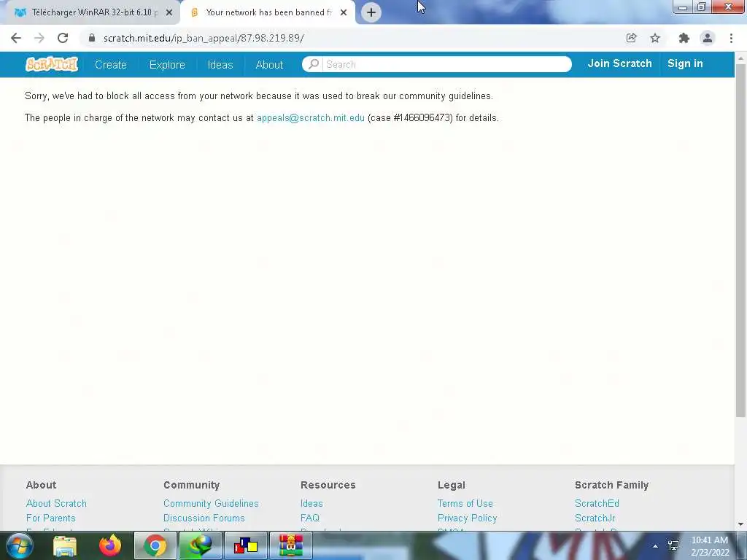Open the Terms of Use link
Viewport: 747px width, 560px height.
[x=465, y=503]
